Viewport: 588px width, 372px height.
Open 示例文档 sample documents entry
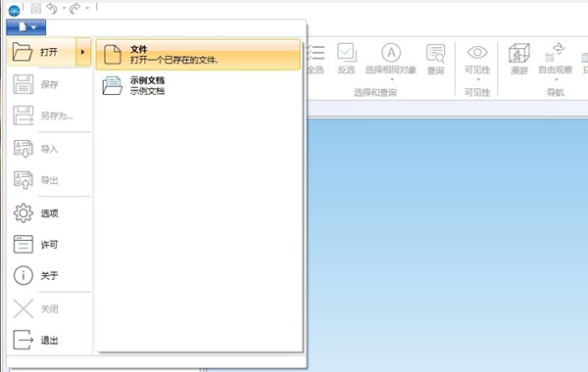coord(198,85)
